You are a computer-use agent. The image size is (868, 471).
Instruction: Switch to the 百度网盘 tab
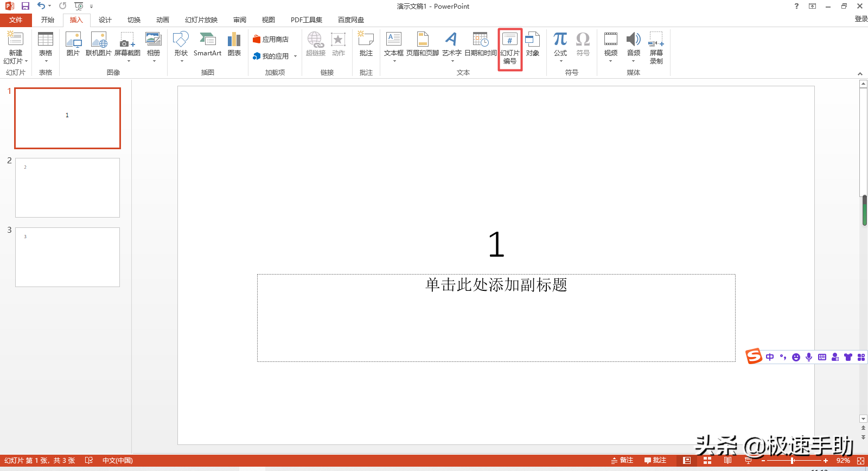[351, 20]
